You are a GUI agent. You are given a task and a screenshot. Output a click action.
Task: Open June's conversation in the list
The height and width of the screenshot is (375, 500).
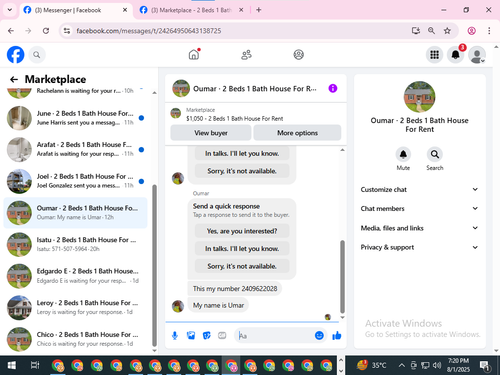(x=75, y=118)
